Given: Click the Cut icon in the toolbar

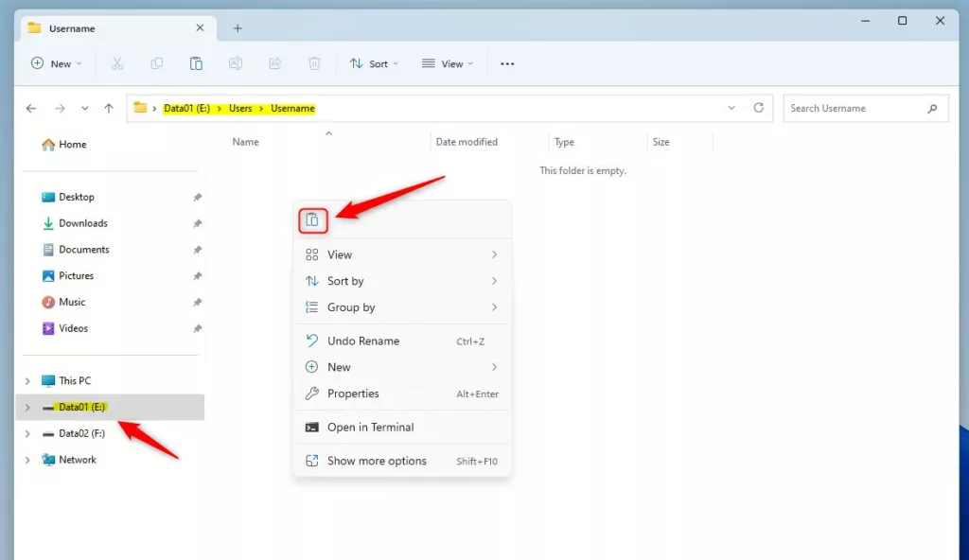Looking at the screenshot, I should (x=117, y=63).
